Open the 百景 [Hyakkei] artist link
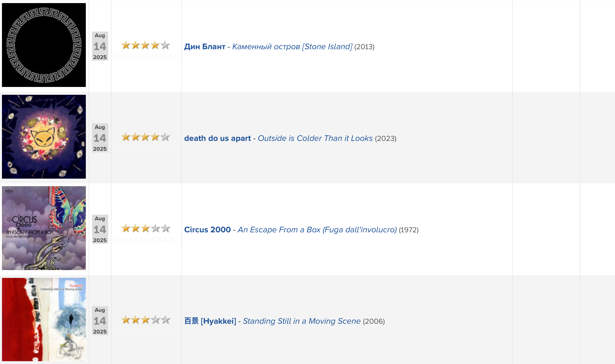This screenshot has height=364, width=615. click(x=210, y=321)
